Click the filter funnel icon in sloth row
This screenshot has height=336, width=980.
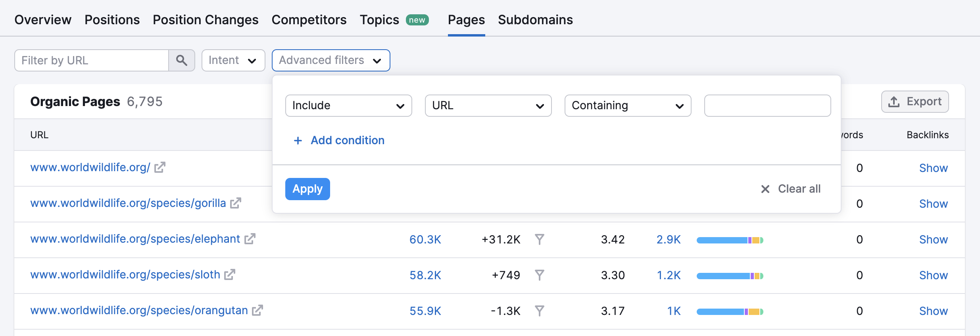539,275
